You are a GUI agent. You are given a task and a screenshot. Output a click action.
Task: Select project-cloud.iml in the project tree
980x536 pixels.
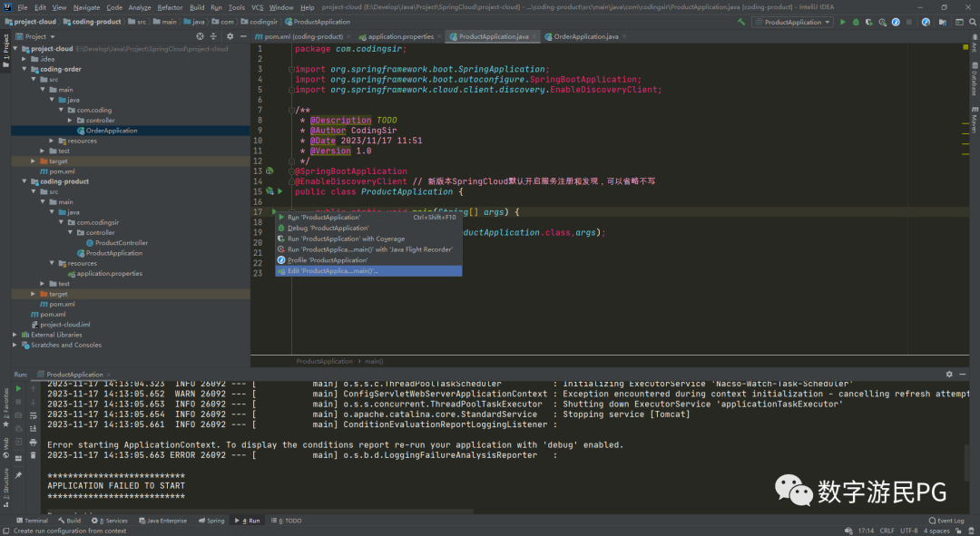point(65,324)
